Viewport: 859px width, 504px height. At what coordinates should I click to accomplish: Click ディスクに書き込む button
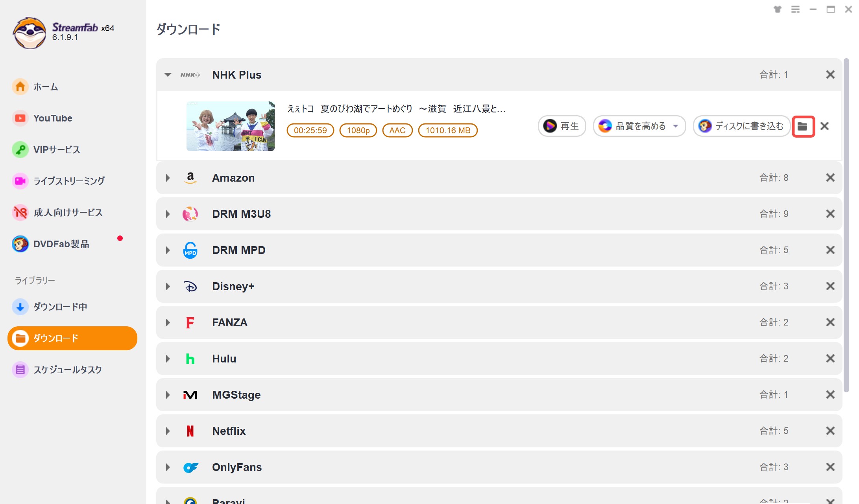(742, 126)
